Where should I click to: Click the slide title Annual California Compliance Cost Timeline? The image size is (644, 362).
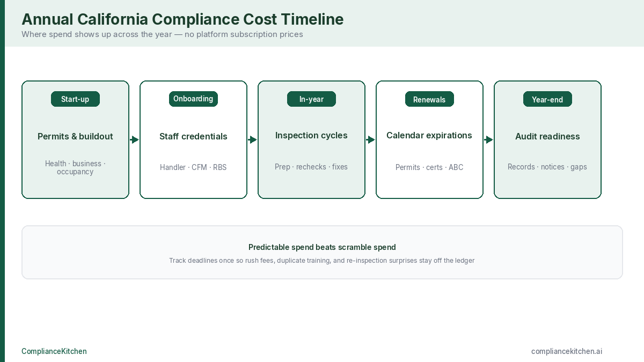click(x=182, y=19)
